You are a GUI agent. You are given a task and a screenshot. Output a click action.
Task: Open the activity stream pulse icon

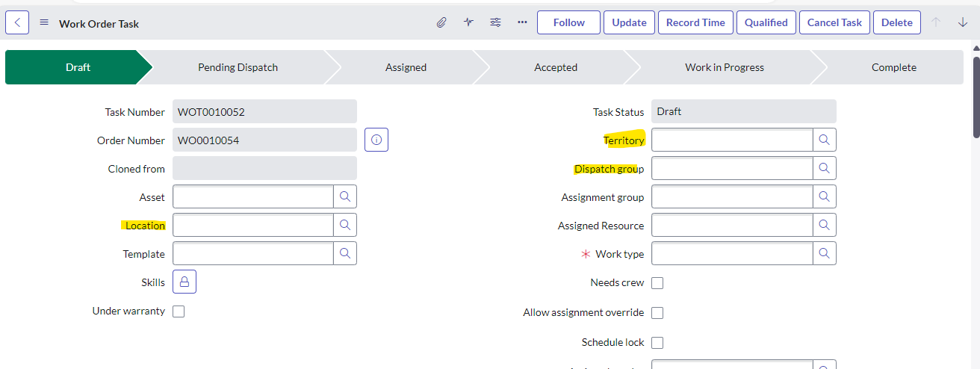coord(468,22)
